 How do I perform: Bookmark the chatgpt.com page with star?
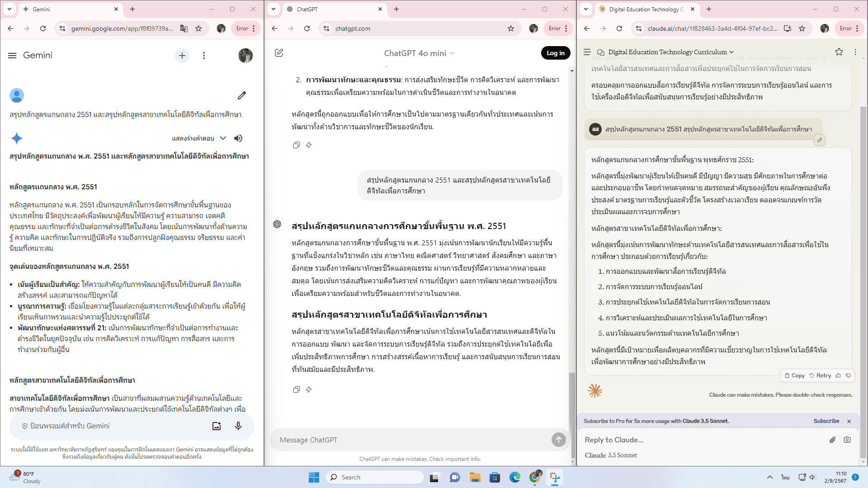coord(511,28)
